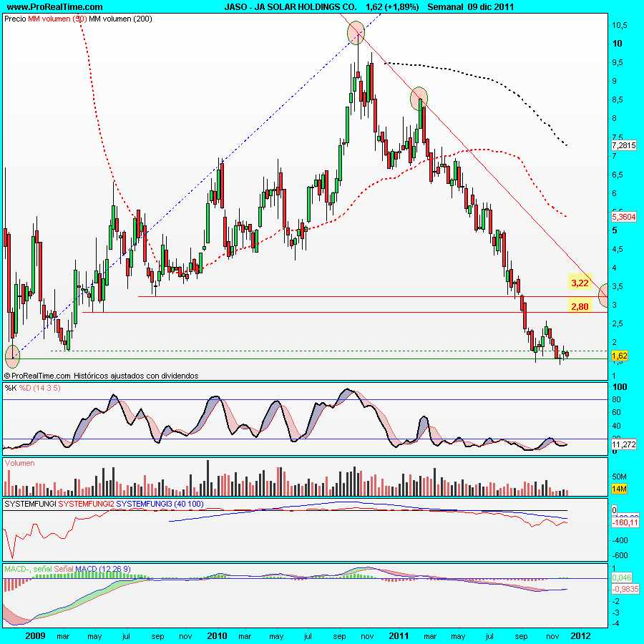Select '60' on the stochastic axis
Viewport: 644px width, 644px height.
pos(616,413)
